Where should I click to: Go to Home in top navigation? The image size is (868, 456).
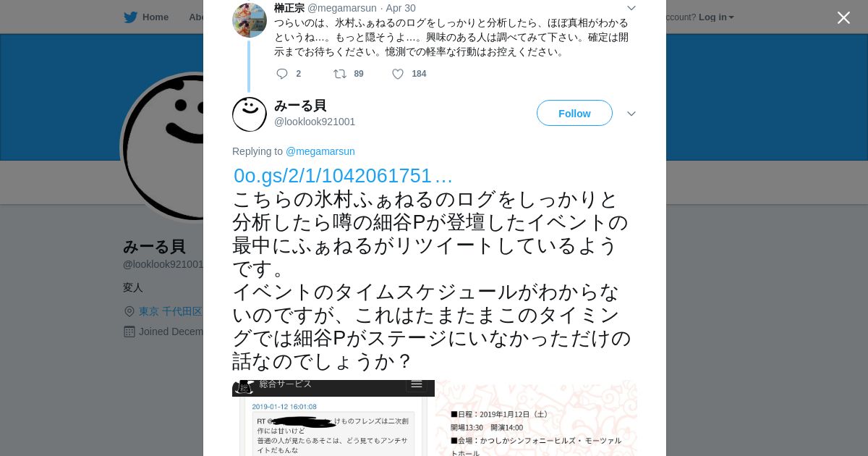click(156, 17)
